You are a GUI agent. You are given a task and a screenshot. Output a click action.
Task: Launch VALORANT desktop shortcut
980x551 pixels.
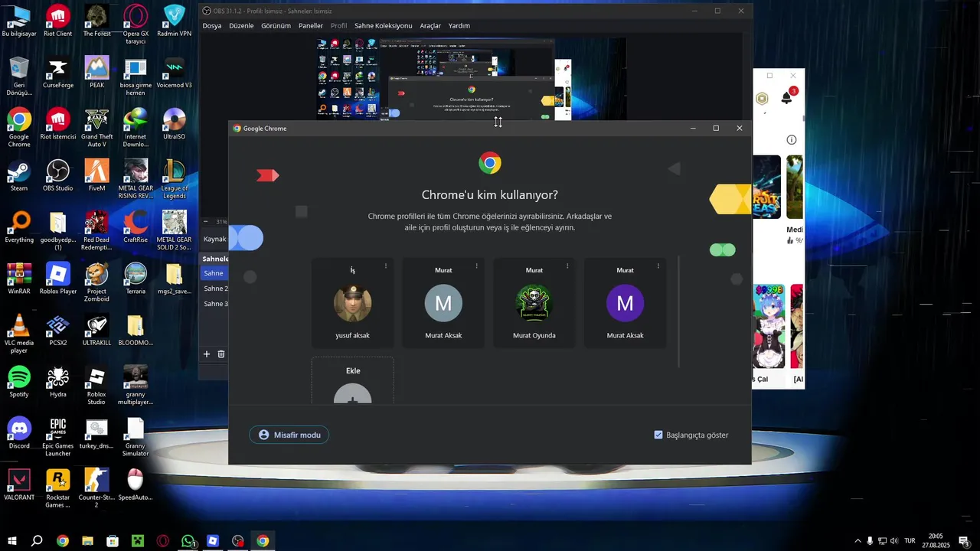(19, 485)
